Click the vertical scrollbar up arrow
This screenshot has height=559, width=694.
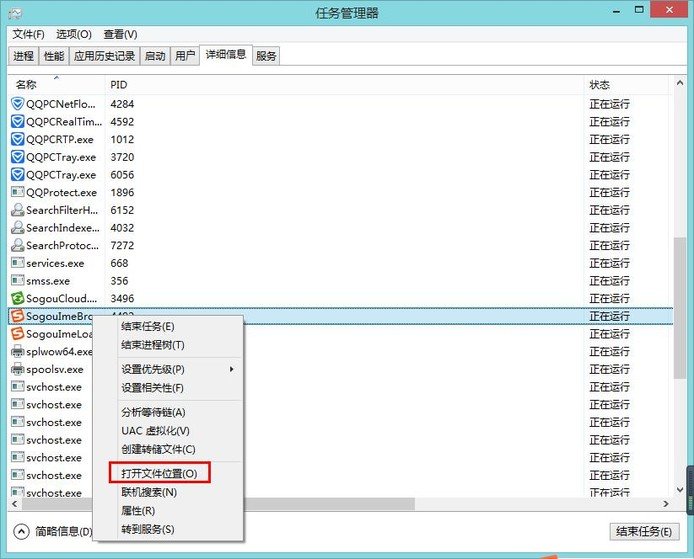coord(680,83)
